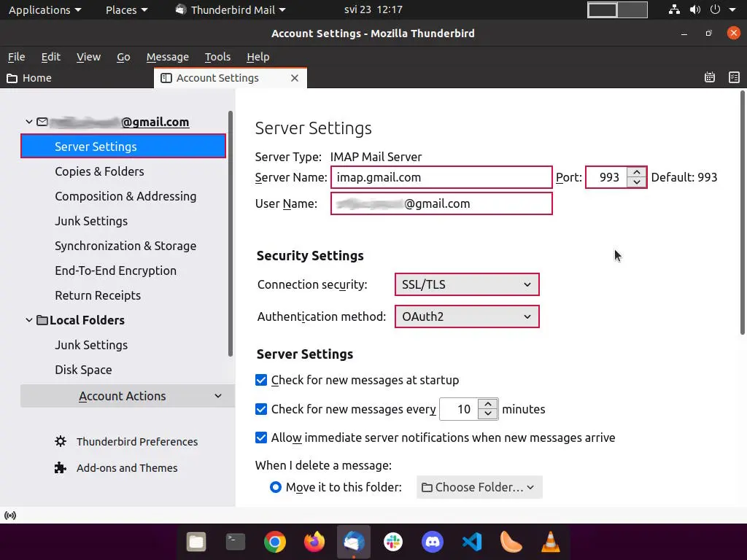The width and height of the screenshot is (747, 560).
Task: Disable immediate server notifications checkbox
Action: tap(261, 437)
